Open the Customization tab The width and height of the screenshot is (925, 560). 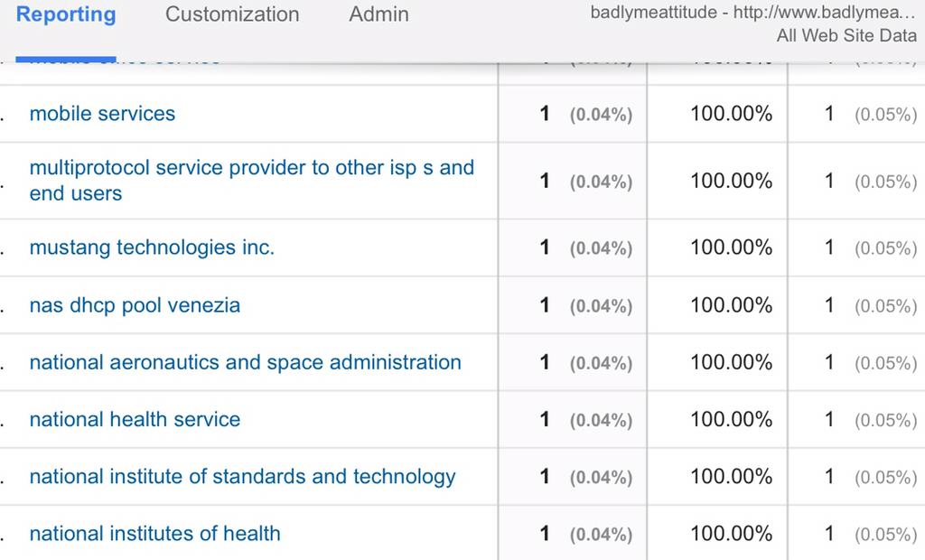coord(232,15)
